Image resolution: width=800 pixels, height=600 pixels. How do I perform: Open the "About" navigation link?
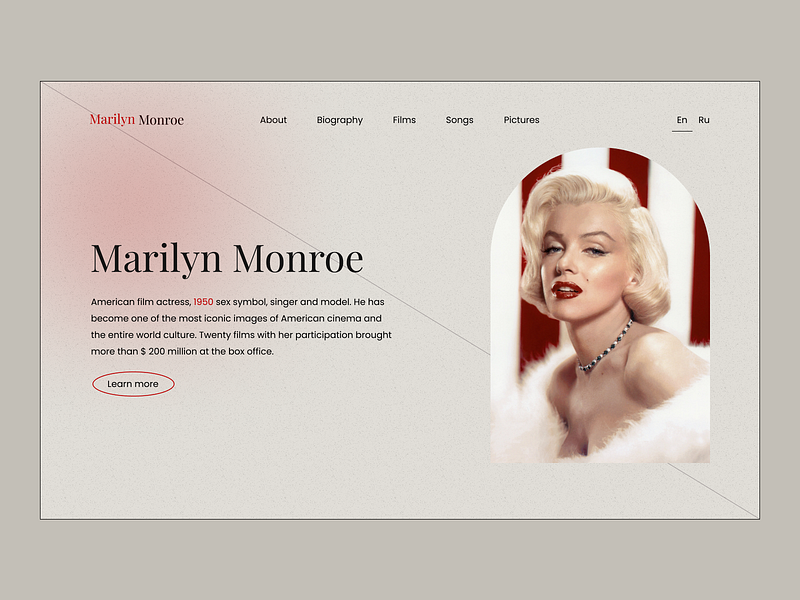pos(273,120)
